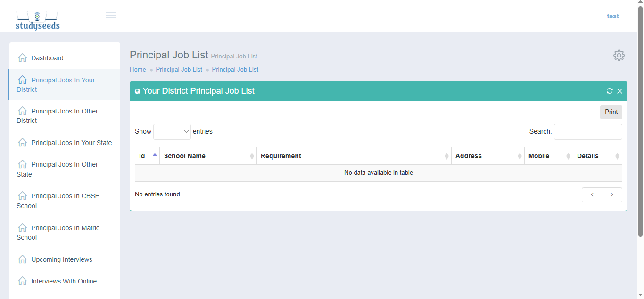
Task: Select Principal Jobs In CBSE School
Action: pyautogui.click(x=64, y=201)
